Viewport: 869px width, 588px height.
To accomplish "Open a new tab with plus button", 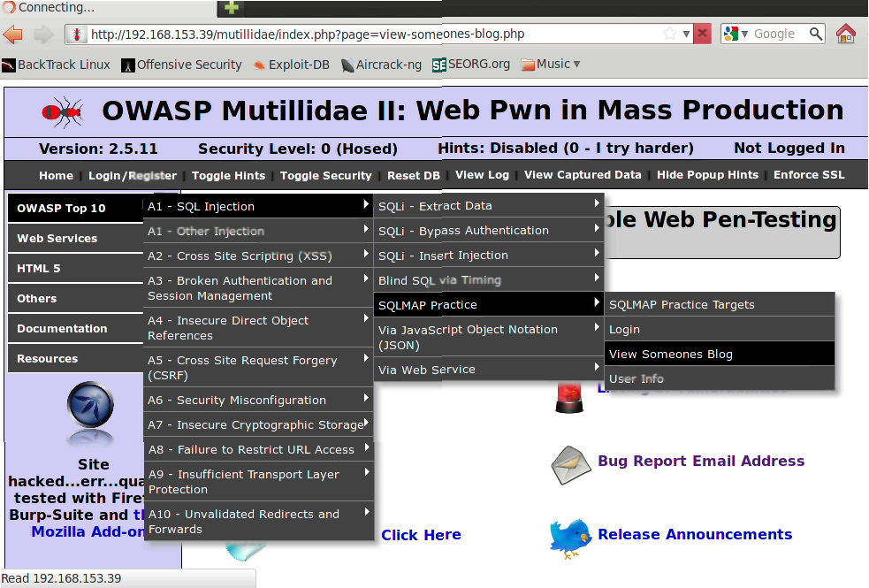I will pos(231,8).
